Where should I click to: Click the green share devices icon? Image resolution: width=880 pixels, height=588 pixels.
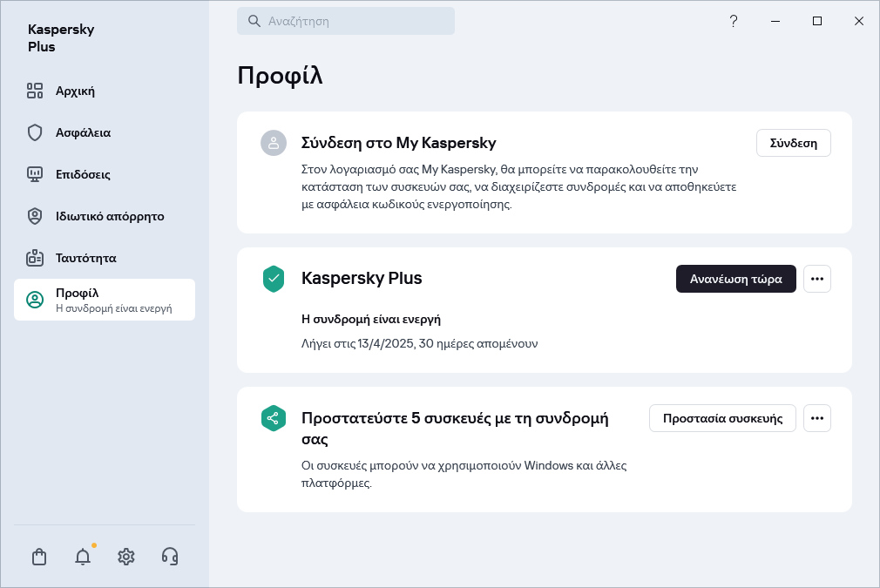click(274, 418)
